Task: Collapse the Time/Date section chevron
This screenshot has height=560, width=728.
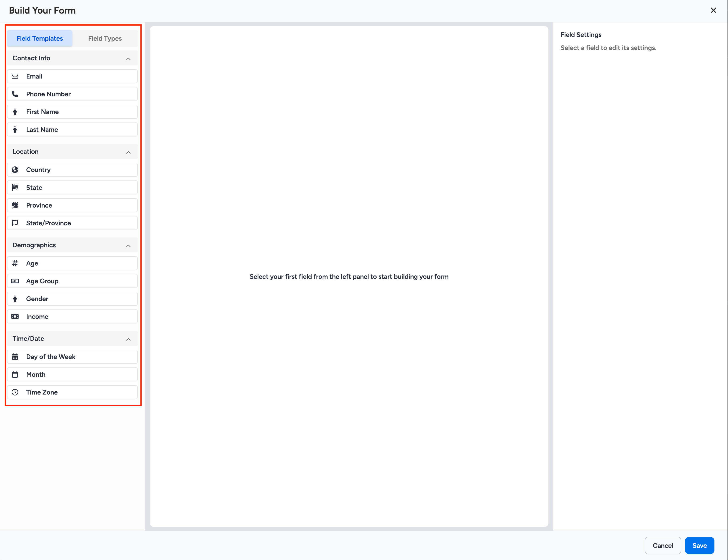Action: point(128,339)
